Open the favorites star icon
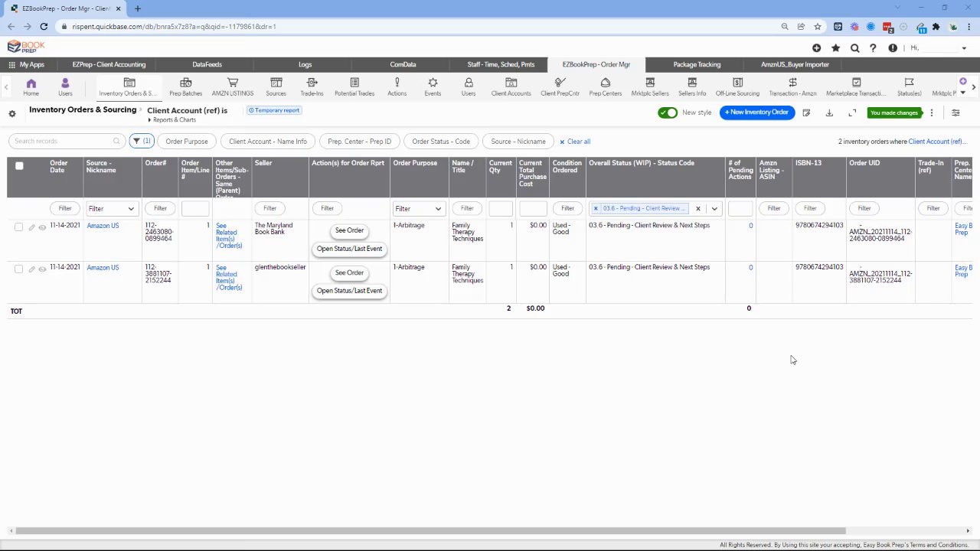The height and width of the screenshot is (551, 980). pyautogui.click(x=835, y=48)
